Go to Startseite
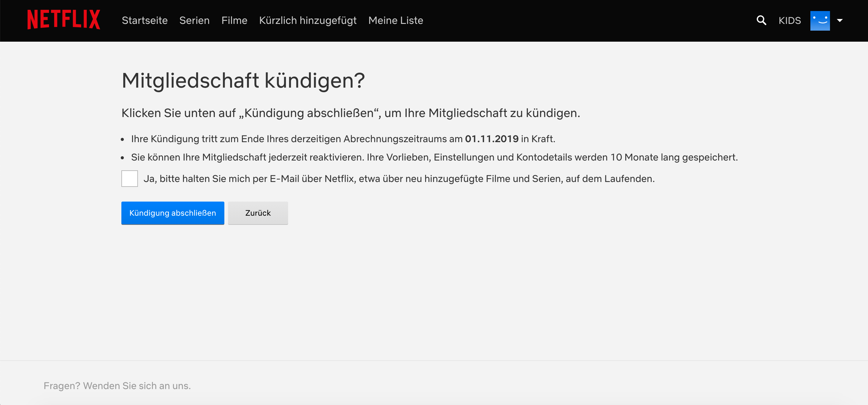The image size is (868, 405). 145,21
